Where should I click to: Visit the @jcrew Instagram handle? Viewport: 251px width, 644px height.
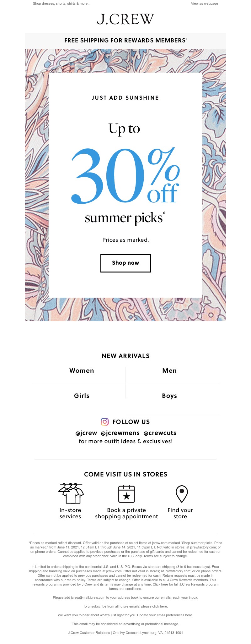click(x=86, y=433)
